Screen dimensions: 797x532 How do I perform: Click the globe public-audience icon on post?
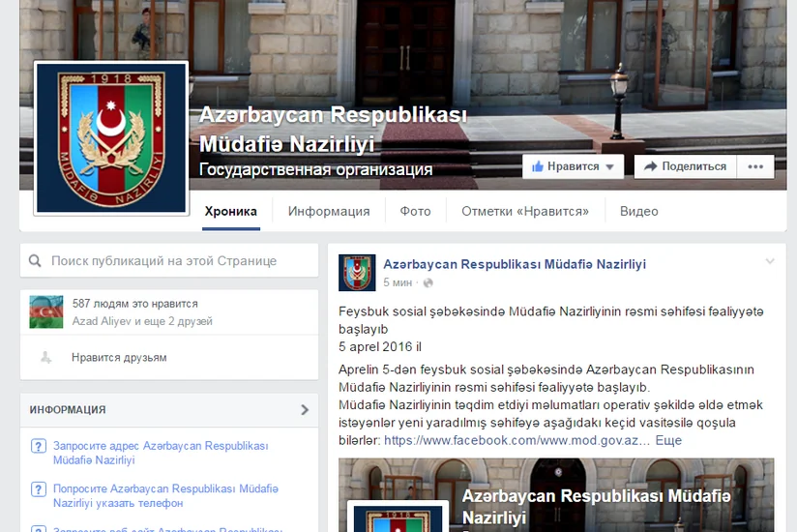(428, 283)
